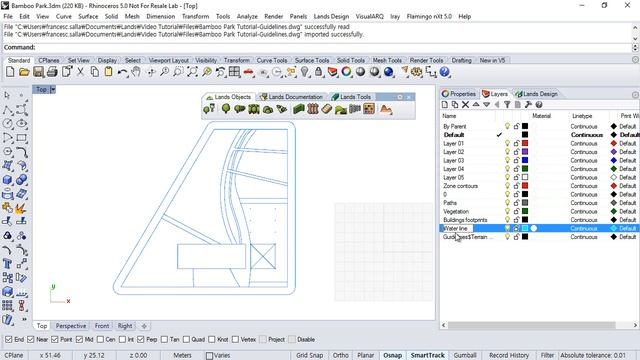The width and height of the screenshot is (640, 360).
Task: Select the Circle tool in left sidebar
Action: point(7,123)
